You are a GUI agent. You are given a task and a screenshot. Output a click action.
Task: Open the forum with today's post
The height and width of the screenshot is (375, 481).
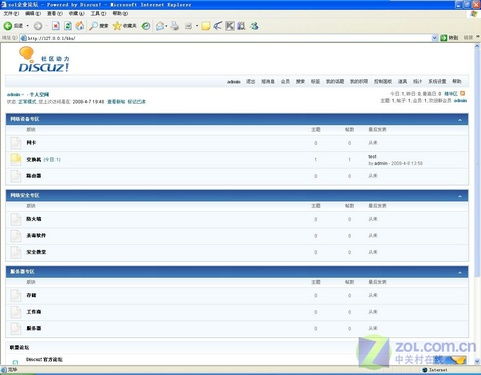coord(34,160)
